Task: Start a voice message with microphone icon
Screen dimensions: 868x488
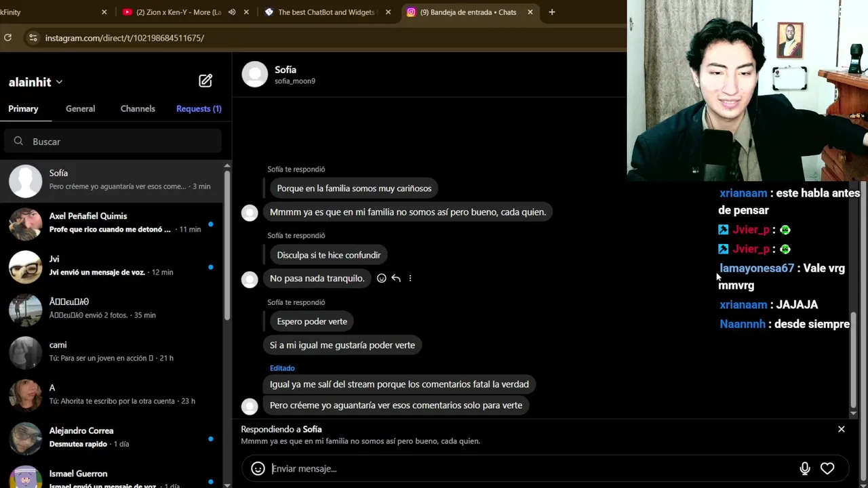Action: coord(805,468)
